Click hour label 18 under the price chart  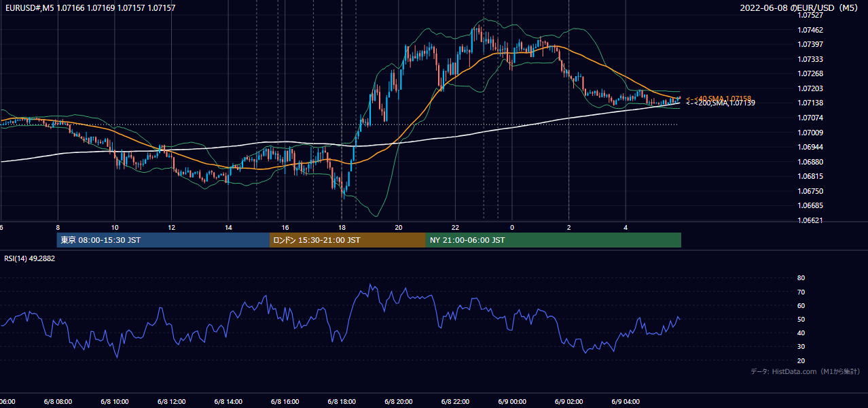pos(342,228)
